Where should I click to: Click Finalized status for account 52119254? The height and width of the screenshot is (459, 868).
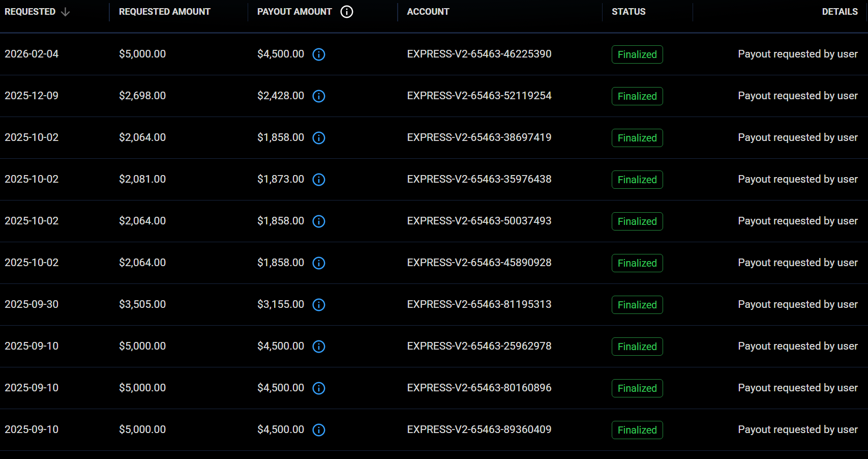coord(637,96)
